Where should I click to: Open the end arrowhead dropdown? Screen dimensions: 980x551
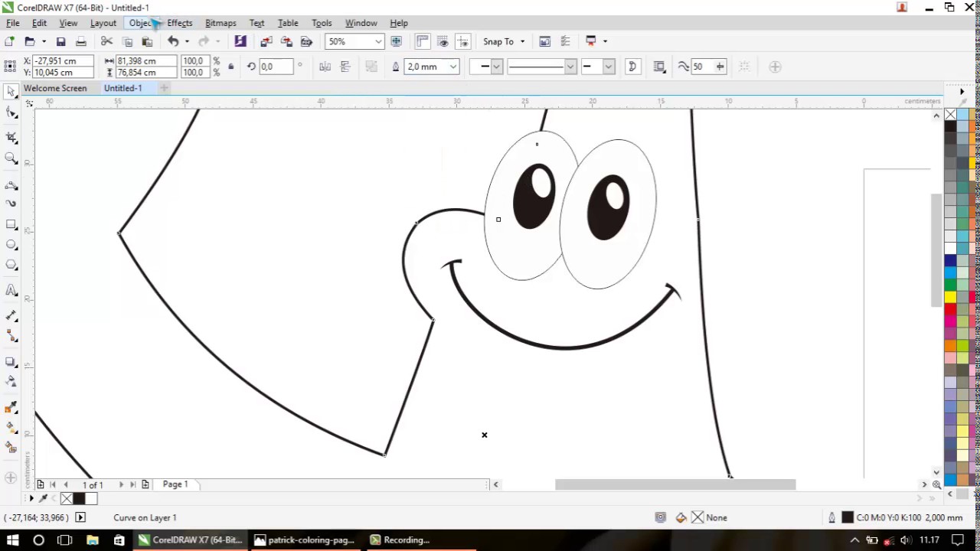tap(609, 67)
